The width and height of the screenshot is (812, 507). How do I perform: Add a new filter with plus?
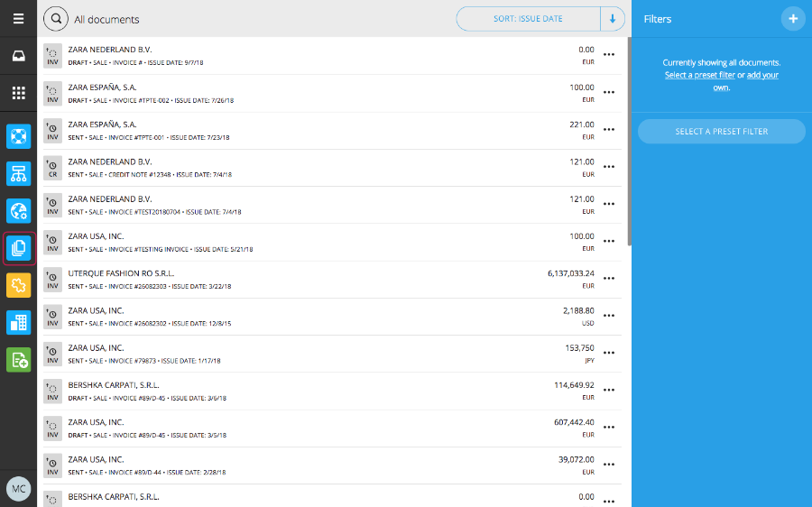click(793, 19)
